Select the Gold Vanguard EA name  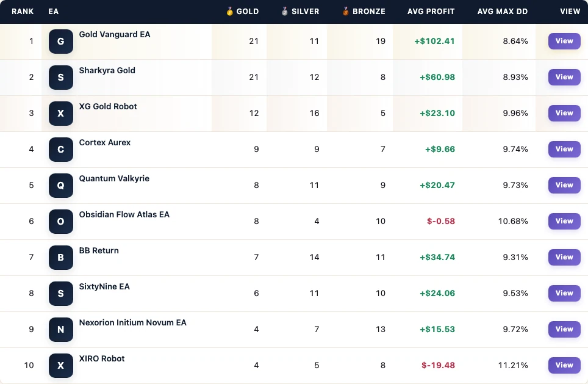115,35
